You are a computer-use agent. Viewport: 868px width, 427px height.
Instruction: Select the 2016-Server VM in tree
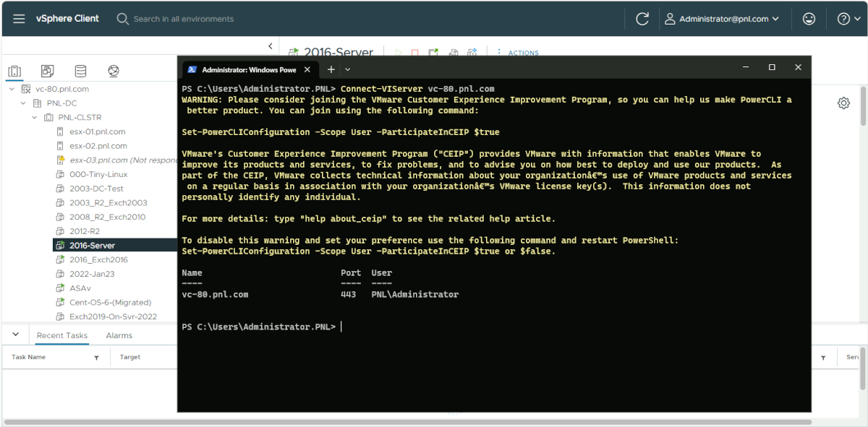tap(93, 246)
